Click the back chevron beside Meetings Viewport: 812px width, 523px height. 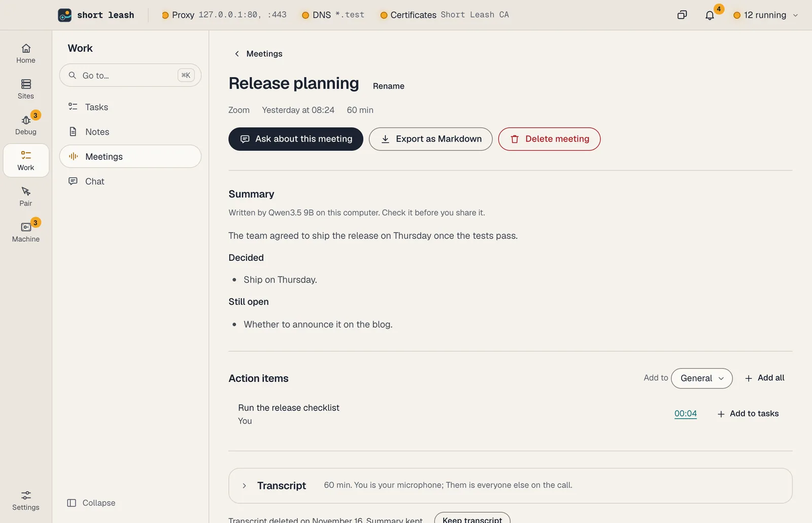click(236, 54)
